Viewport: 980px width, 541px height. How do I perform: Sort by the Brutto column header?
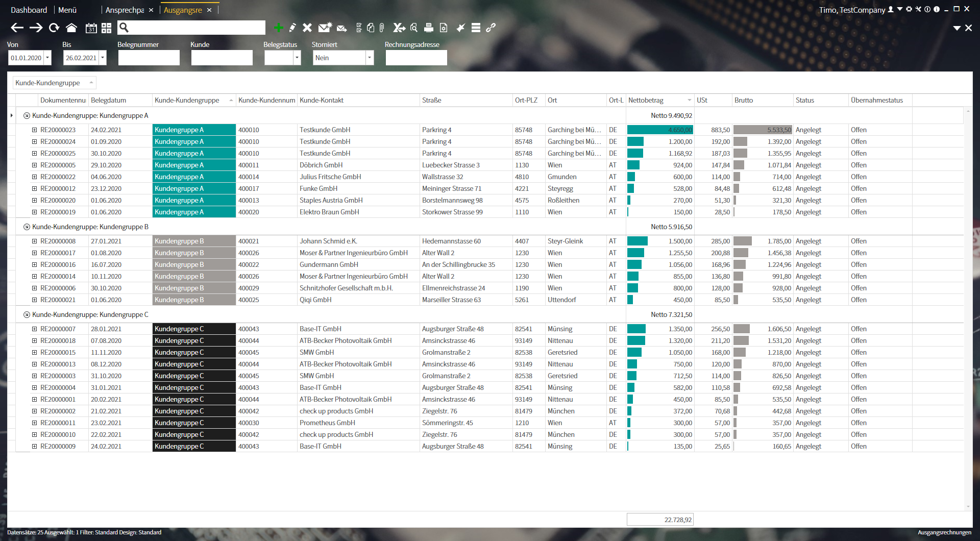763,101
